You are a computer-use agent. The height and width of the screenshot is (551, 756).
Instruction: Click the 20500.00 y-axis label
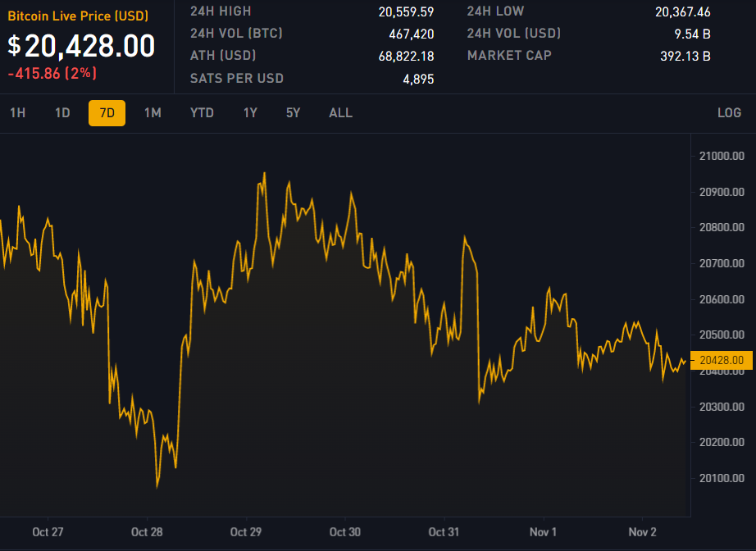point(722,335)
